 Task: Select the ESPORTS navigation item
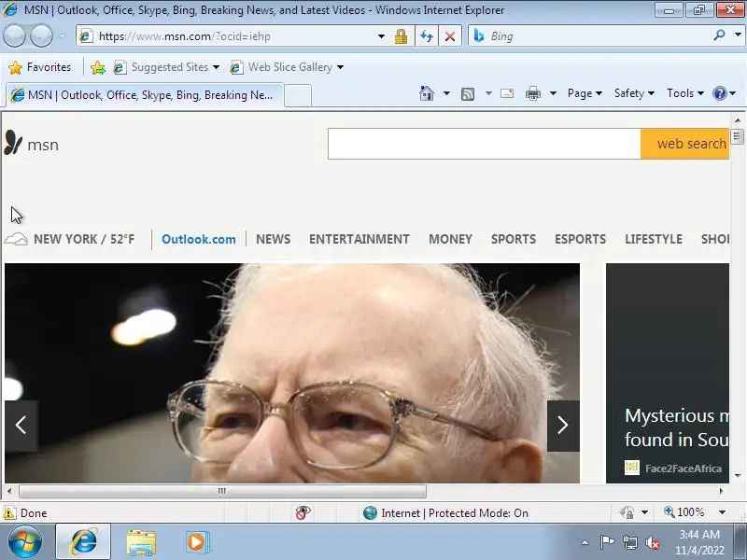point(580,239)
